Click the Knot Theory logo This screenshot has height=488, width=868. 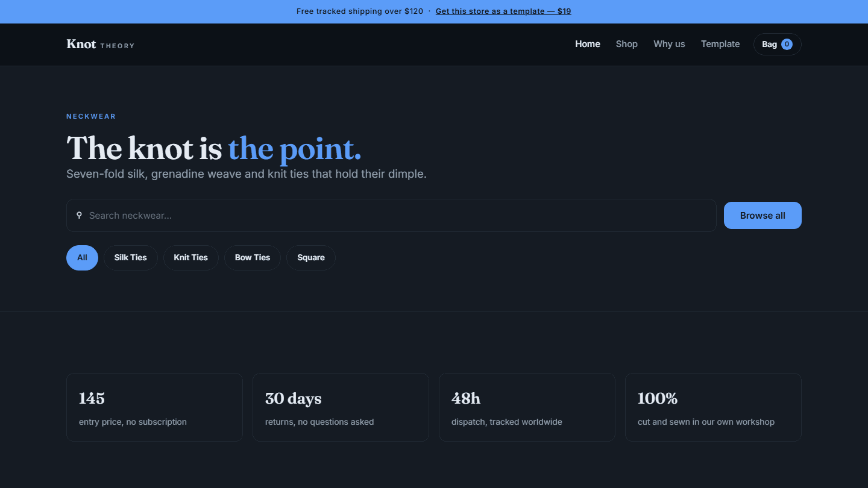(100, 44)
